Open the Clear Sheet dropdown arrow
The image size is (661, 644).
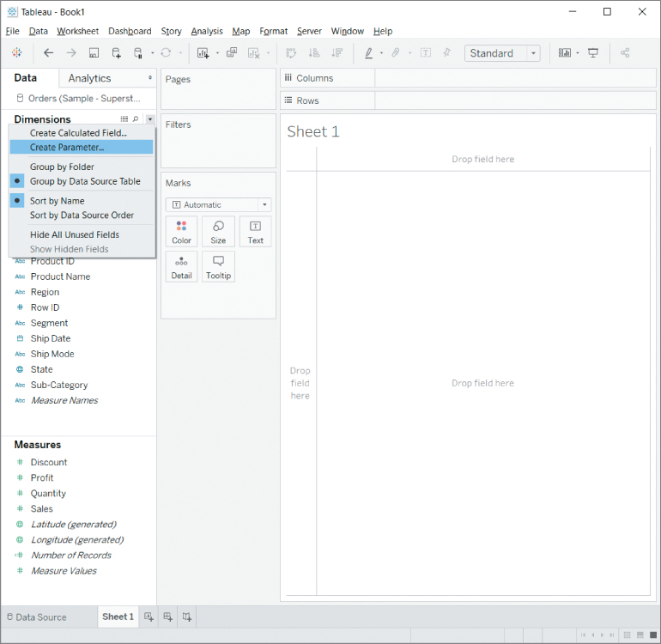(x=268, y=53)
